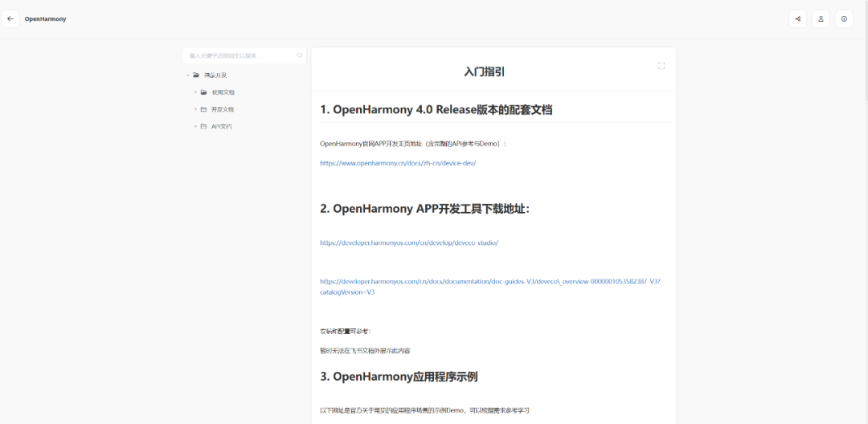Click the 入门指引 document title
Image resolution: width=868 pixels, height=424 pixels.
[x=484, y=71]
